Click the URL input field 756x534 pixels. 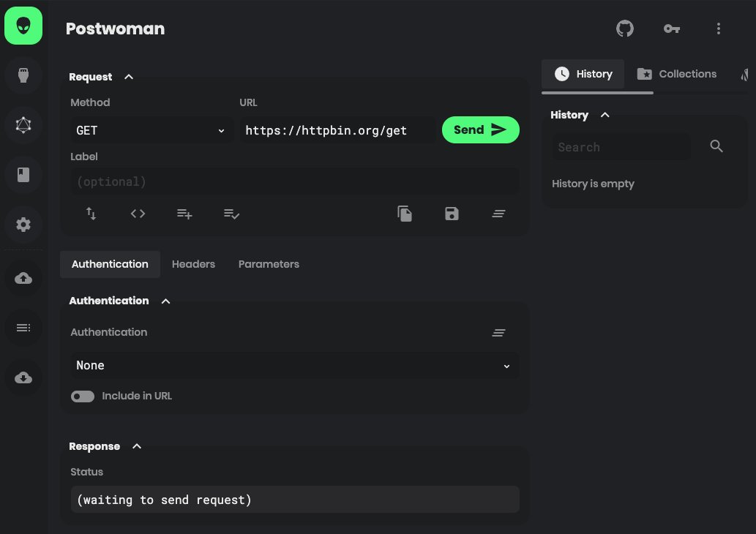click(x=337, y=130)
